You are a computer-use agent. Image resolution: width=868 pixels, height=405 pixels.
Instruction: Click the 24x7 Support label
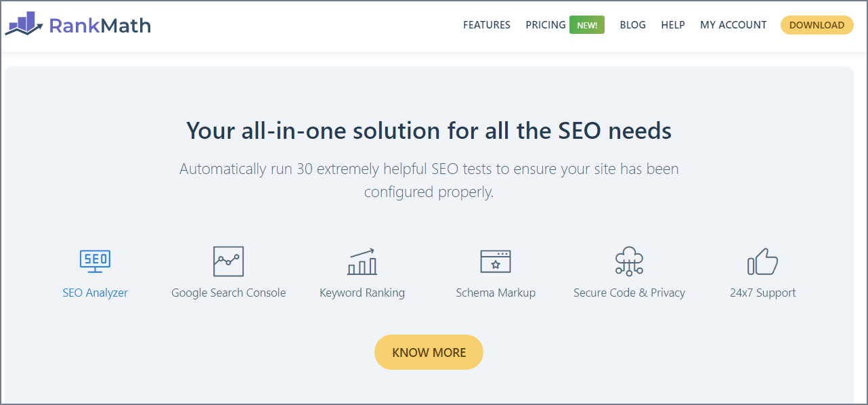coord(763,293)
